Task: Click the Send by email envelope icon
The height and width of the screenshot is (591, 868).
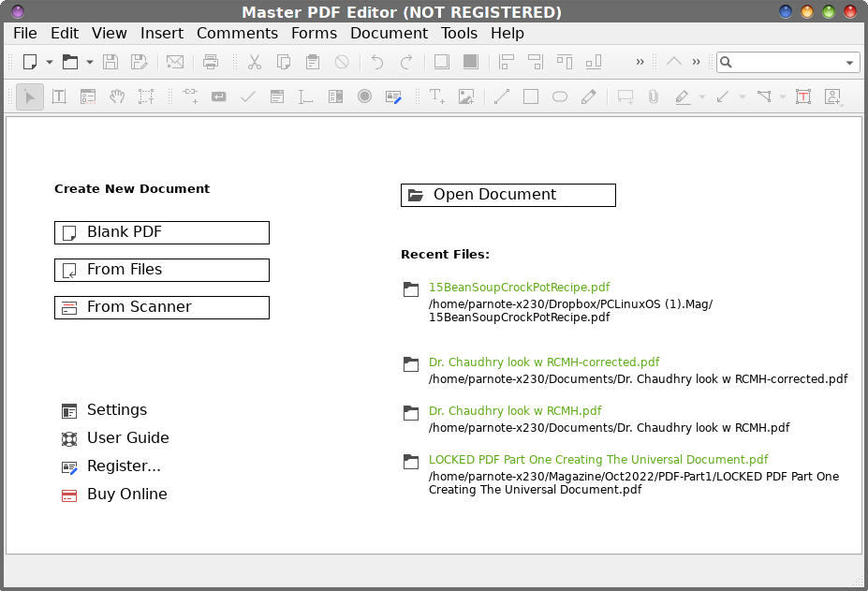Action: (x=175, y=62)
